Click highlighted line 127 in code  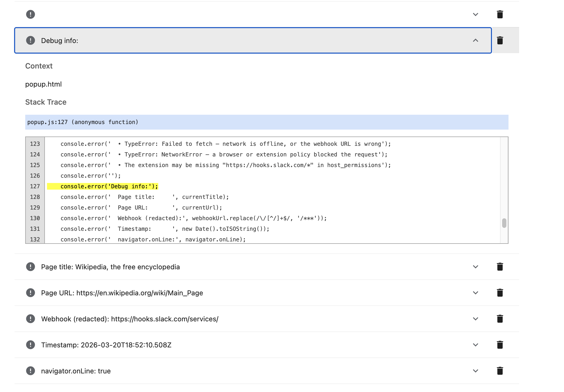click(x=109, y=186)
